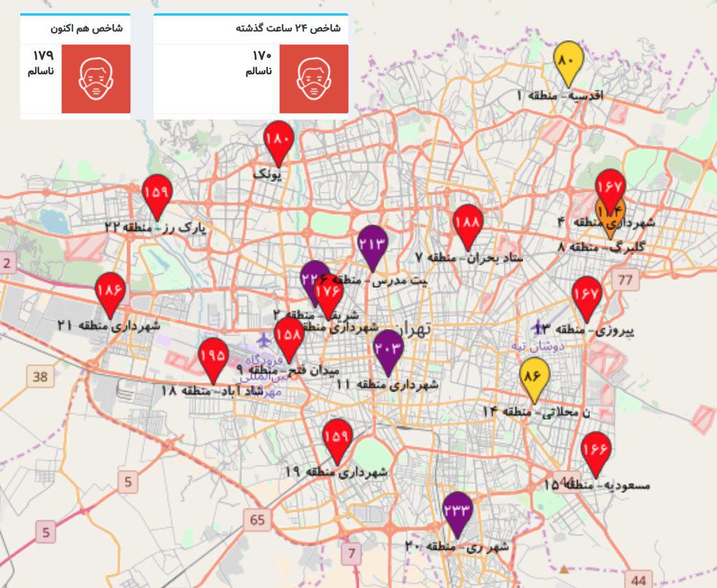Click the red 159 marker in region 22
The width and height of the screenshot is (717, 588).
click(x=157, y=193)
